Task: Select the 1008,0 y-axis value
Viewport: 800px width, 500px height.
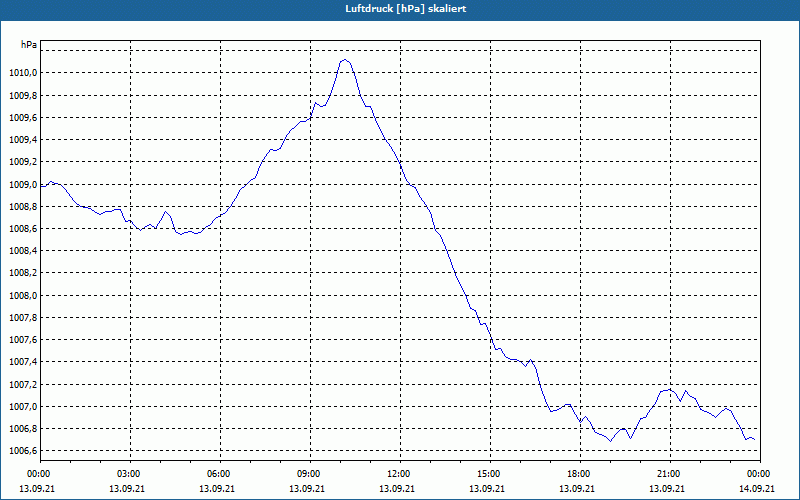Action: [23, 295]
